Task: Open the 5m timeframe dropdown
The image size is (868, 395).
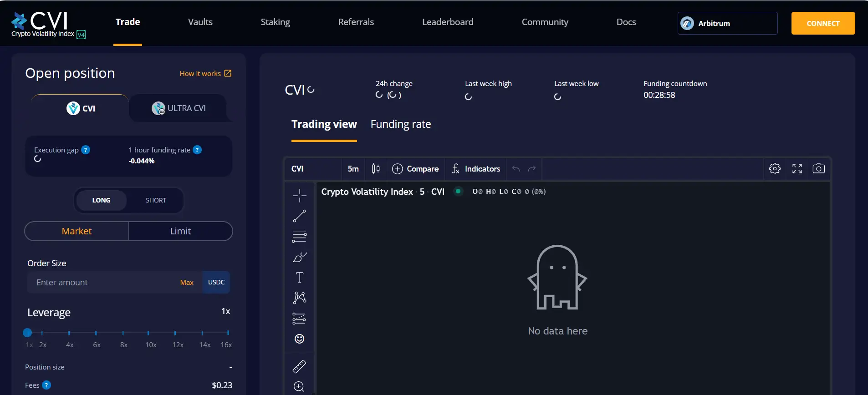Action: click(353, 169)
